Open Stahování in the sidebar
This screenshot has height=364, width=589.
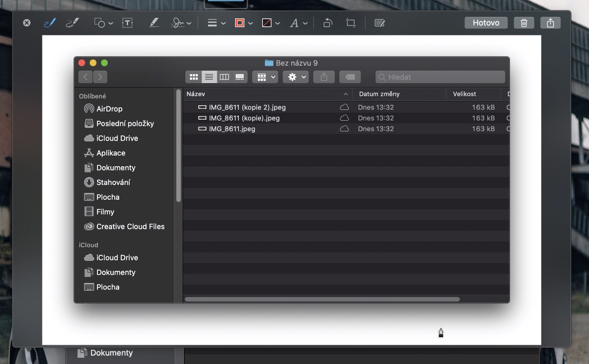click(107, 182)
